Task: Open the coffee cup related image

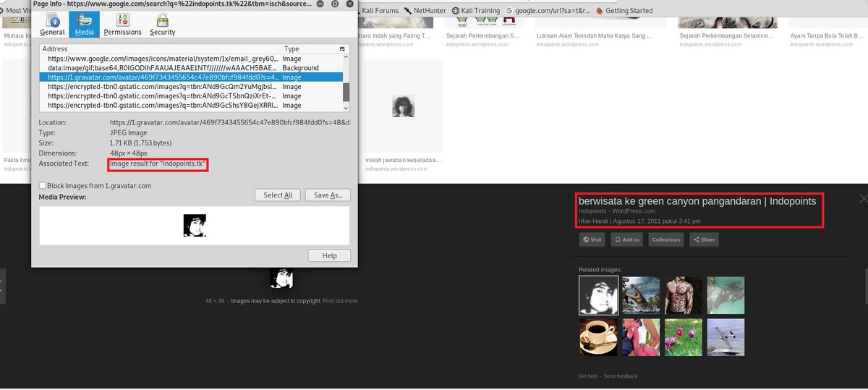Action: pos(598,337)
